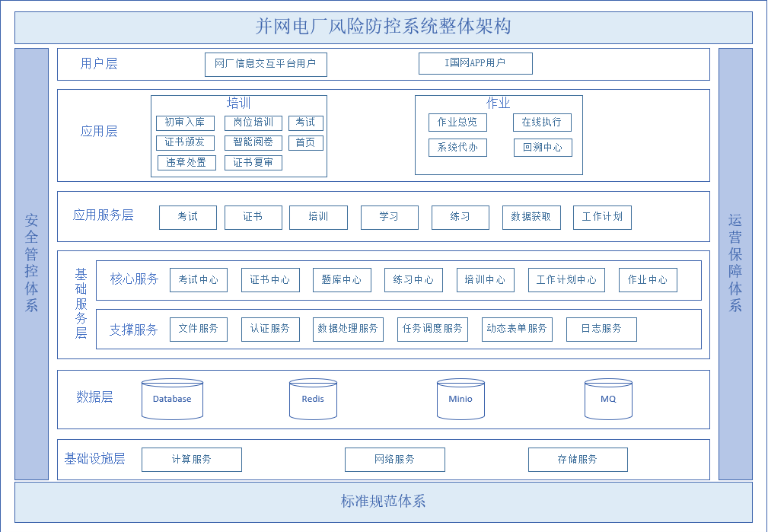Click the 岗位培训 box
Screen dimensions: 768x532
tap(253, 123)
